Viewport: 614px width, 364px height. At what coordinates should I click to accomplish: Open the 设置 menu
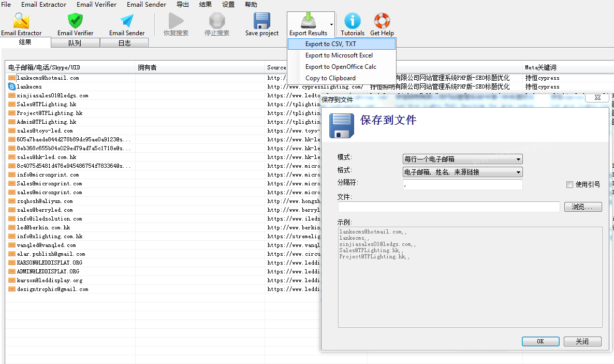[x=228, y=4]
